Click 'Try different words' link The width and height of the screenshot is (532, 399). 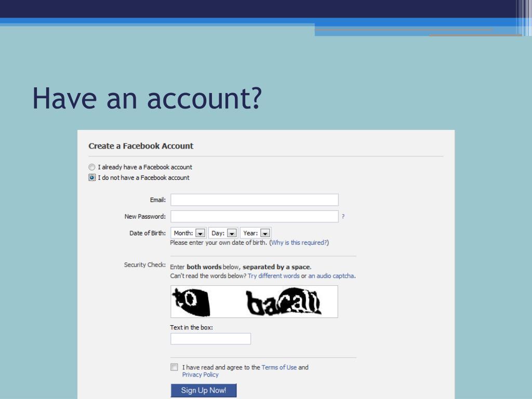click(273, 276)
